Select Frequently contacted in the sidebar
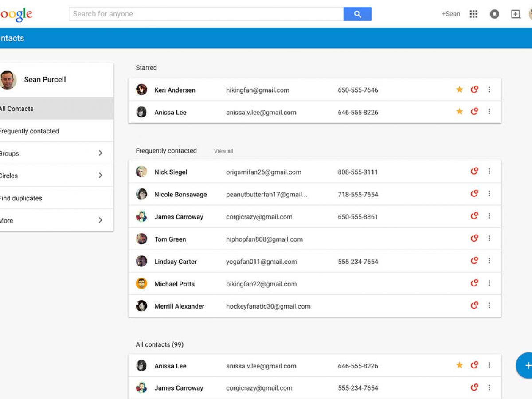 click(29, 131)
